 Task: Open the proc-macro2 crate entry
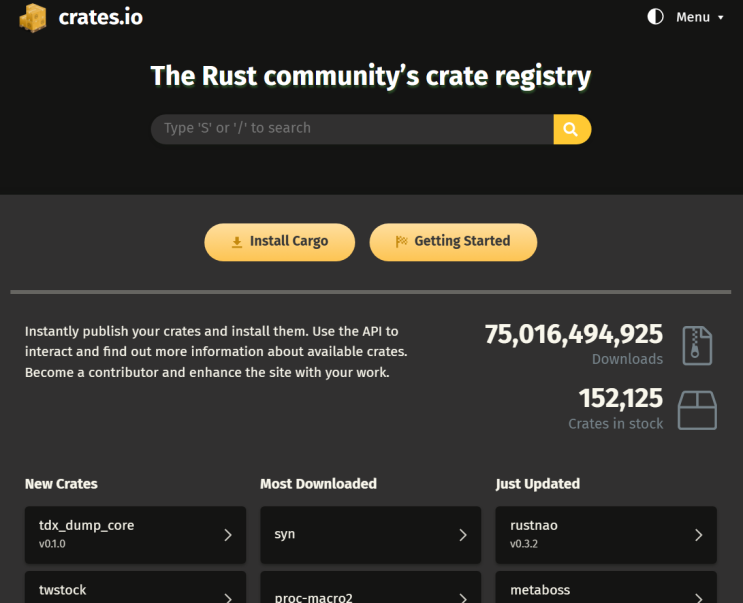click(355, 594)
